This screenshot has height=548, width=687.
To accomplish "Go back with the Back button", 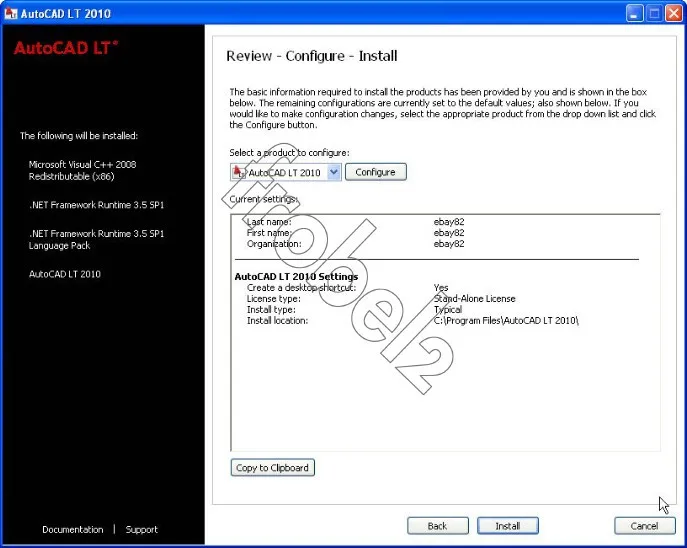I will click(x=437, y=526).
